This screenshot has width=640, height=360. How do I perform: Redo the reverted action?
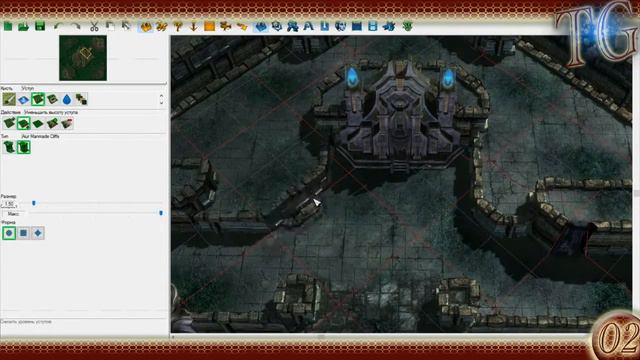(x=76, y=27)
